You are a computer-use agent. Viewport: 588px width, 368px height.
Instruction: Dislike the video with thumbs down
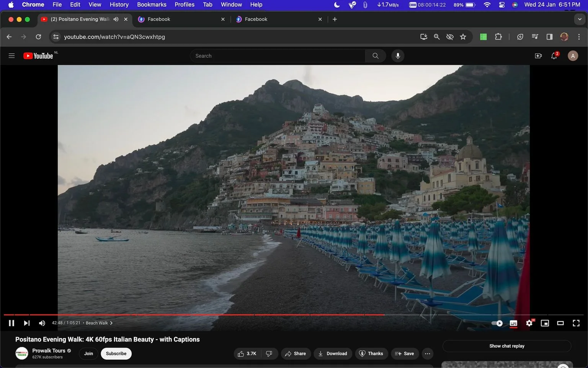tap(269, 354)
